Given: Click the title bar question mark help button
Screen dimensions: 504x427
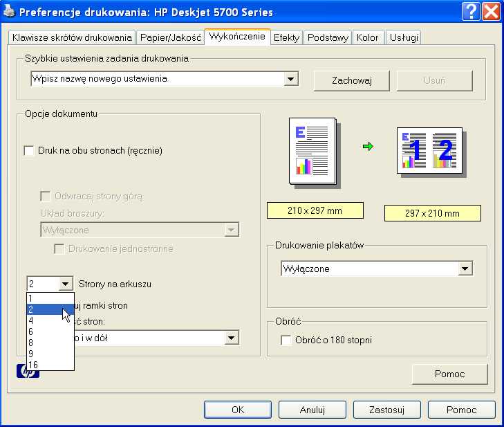Looking at the screenshot, I should [x=471, y=12].
